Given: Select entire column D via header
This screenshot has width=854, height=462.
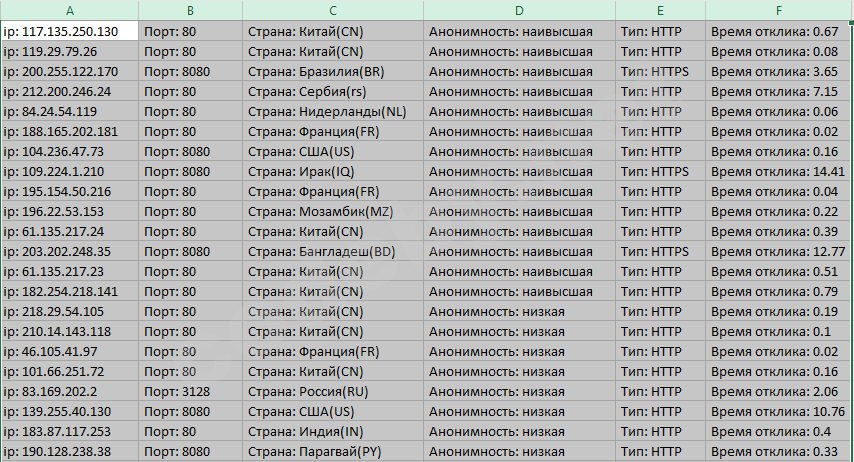Looking at the screenshot, I should [x=519, y=10].
